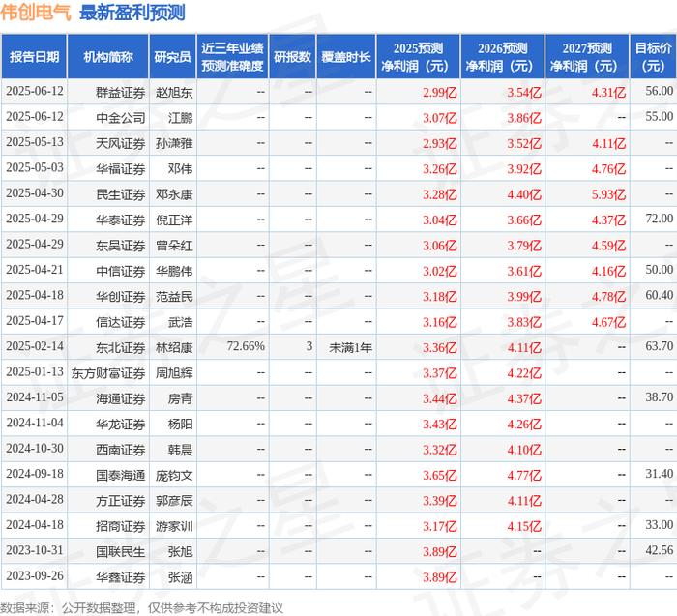Select the 2025预测净利润 column header
This screenshot has width=677, height=616.
[x=418, y=56]
